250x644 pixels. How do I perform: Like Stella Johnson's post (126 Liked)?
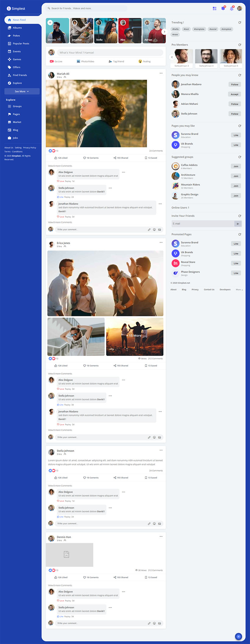[x=61, y=478]
